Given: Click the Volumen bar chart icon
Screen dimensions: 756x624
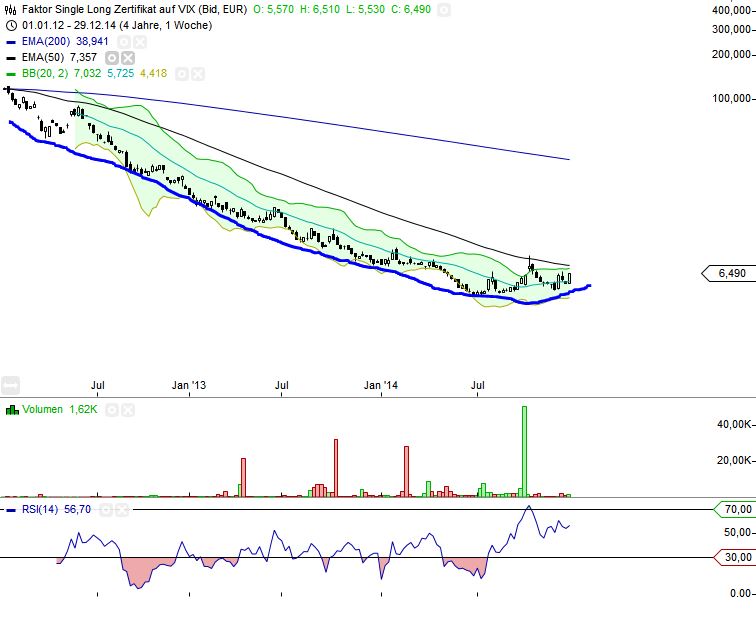Looking at the screenshot, I should [x=12, y=410].
